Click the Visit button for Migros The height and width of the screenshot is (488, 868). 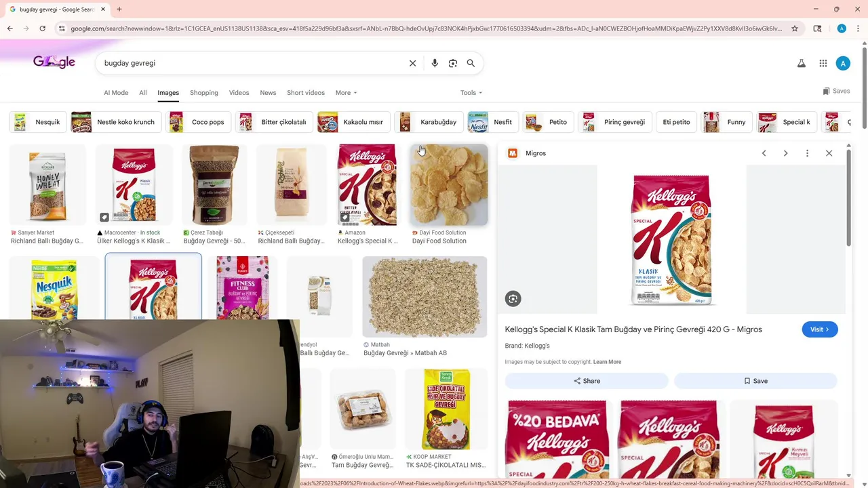(820, 329)
